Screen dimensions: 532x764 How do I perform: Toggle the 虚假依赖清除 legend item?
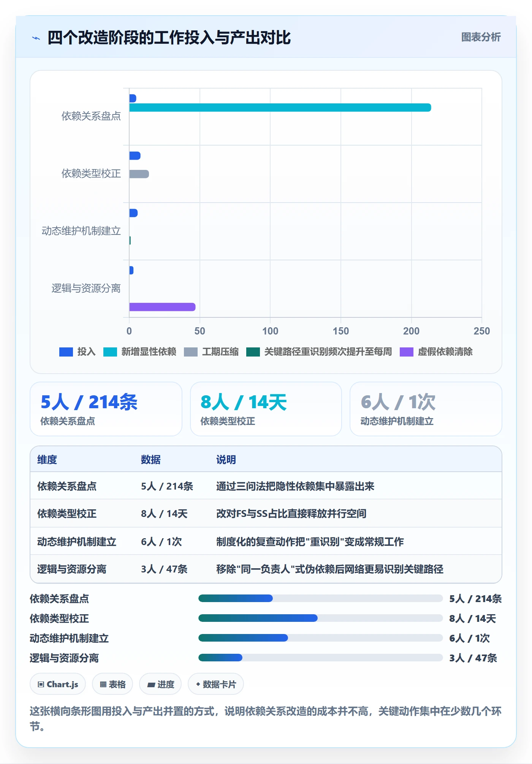[x=436, y=352]
